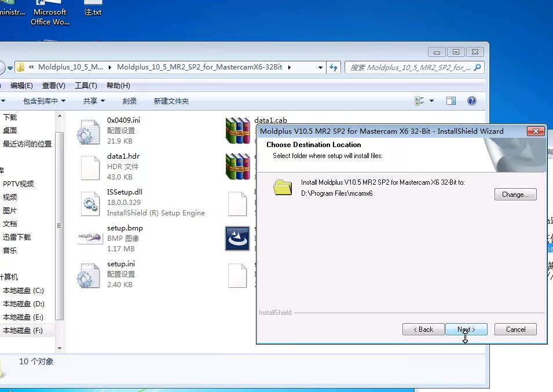This screenshot has height=392, width=553.
Task: Click the Moldplus_10_5_MR2_SP2_for_MastercamX6-32Bit breadcrumb
Action: click(200, 67)
